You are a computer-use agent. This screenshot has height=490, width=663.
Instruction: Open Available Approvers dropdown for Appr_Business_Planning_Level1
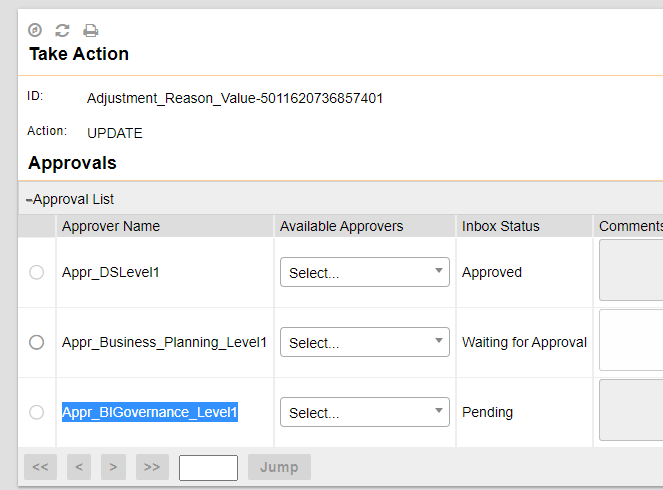click(364, 342)
